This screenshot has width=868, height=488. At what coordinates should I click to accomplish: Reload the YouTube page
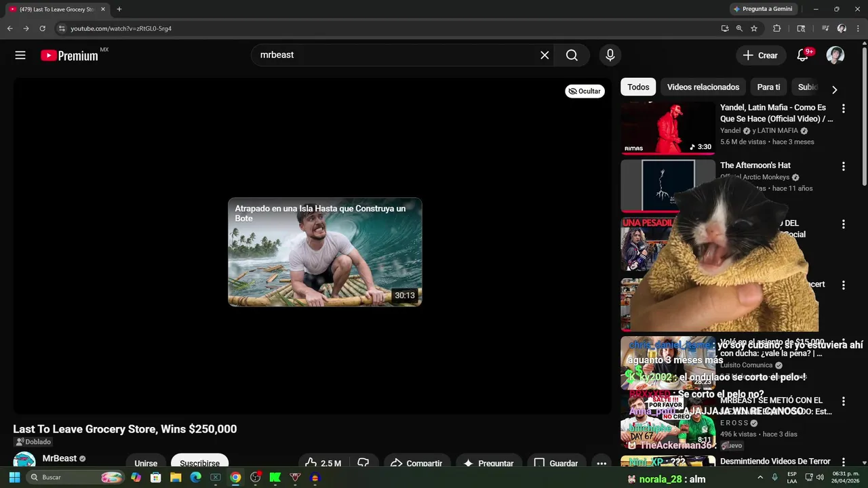point(42,28)
